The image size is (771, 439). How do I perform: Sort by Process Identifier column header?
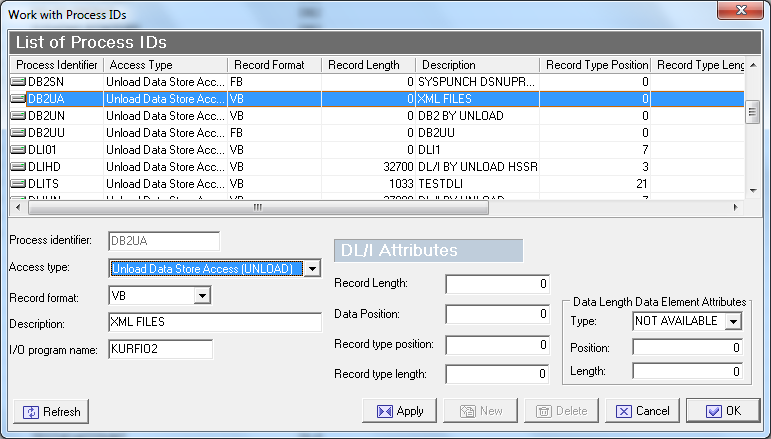(57, 65)
